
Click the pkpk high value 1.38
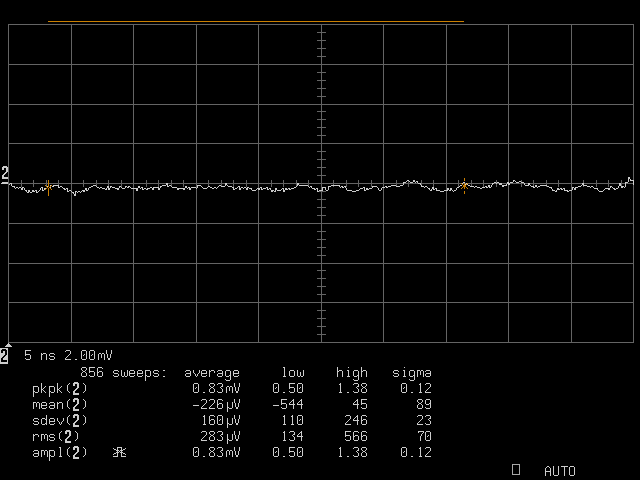352,388
